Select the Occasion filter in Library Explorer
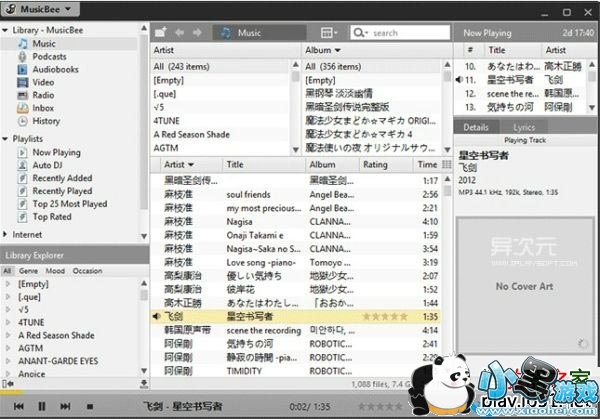Viewport: 600px width, 419px height. (x=87, y=271)
